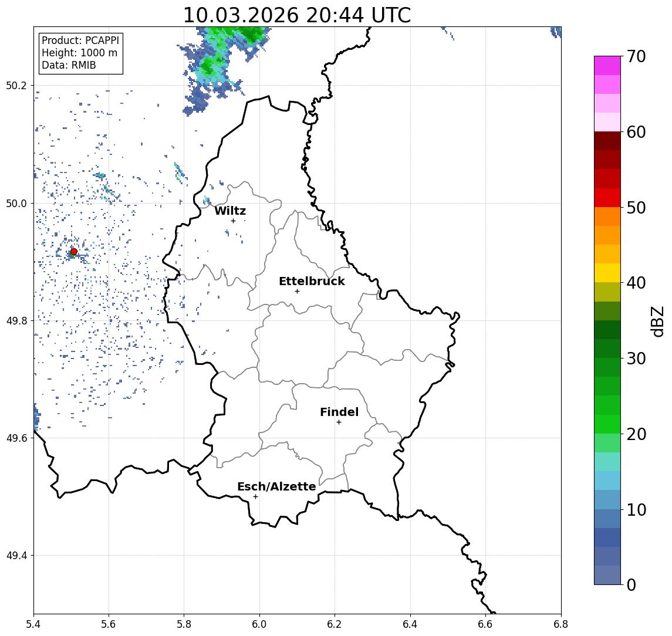Click the magenta 70 dBZ colorbar segment
Screen dimensions: 672x636
(607, 66)
